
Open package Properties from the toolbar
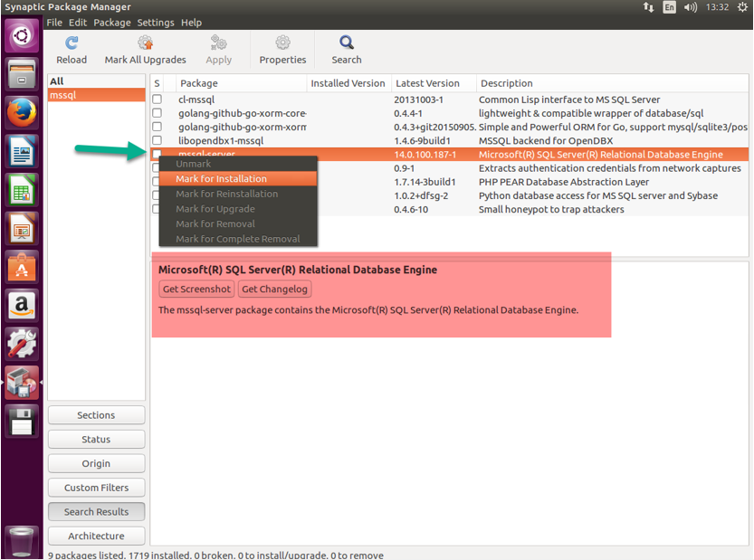tap(282, 43)
